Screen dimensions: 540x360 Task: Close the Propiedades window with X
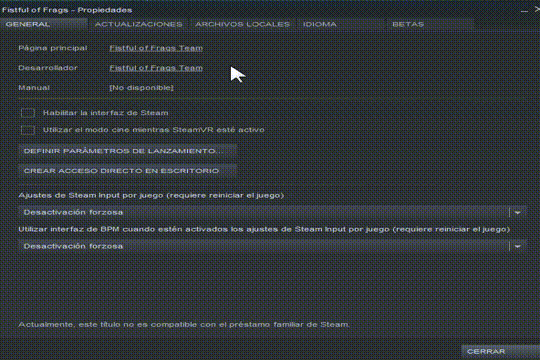pyautogui.click(x=537, y=10)
